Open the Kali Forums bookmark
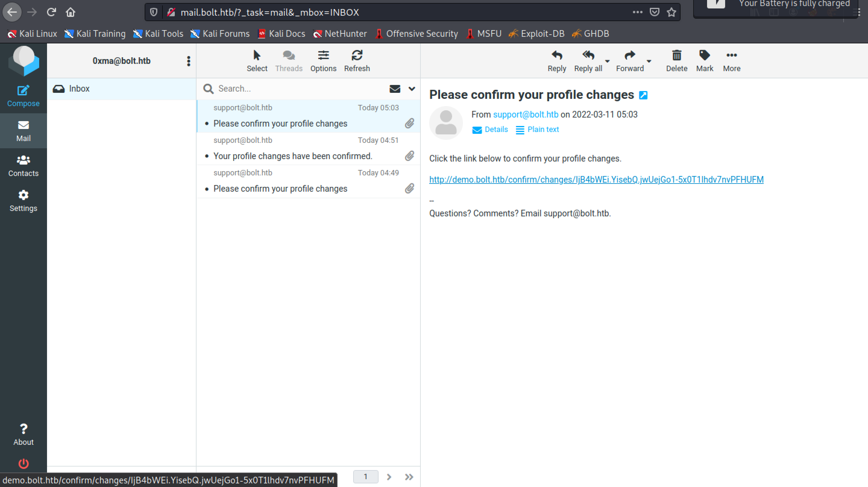 220,34
